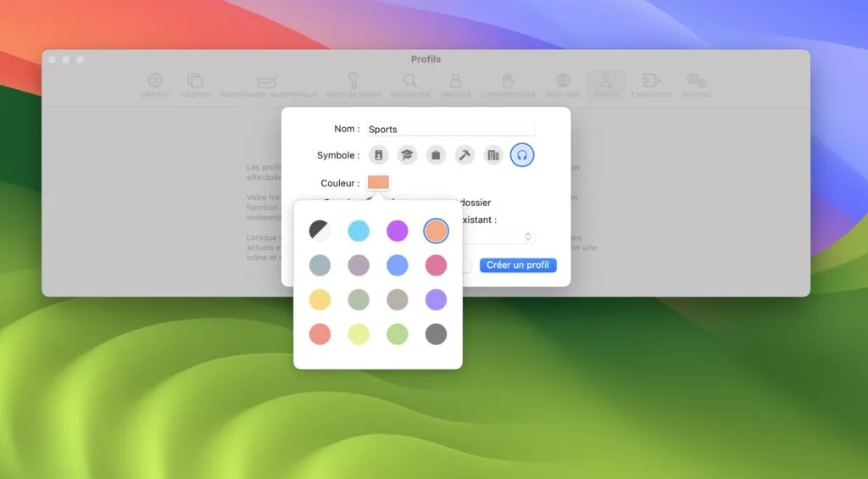Open the Extensions settings tab

651,86
